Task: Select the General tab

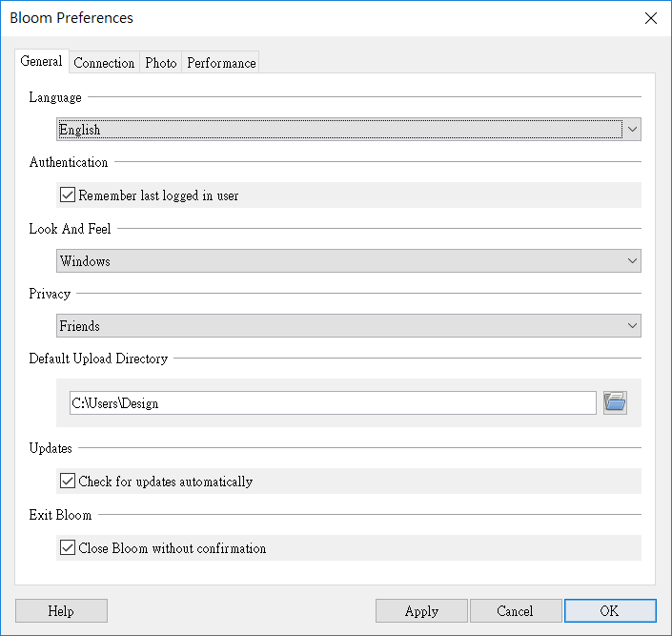Action: 42,62
